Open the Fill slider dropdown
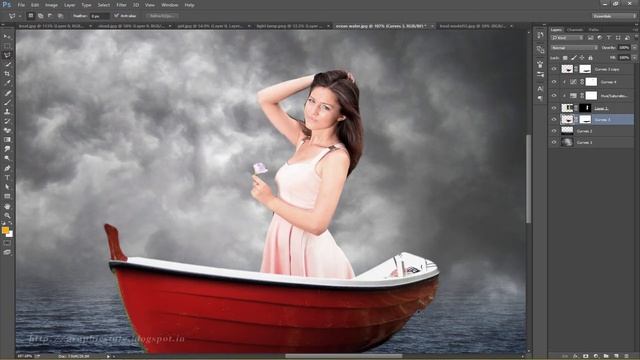The image size is (640, 360). pyautogui.click(x=634, y=58)
